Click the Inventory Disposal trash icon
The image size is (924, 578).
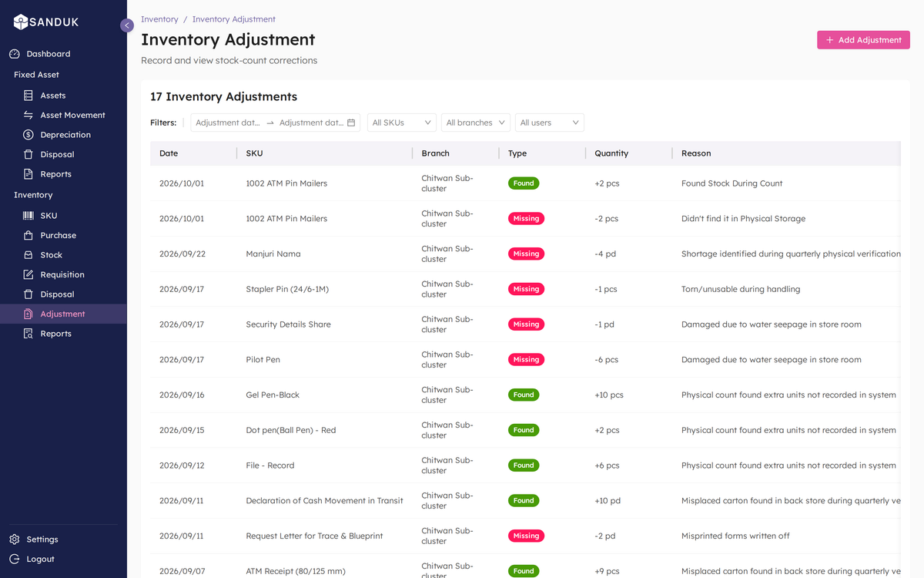pos(28,294)
